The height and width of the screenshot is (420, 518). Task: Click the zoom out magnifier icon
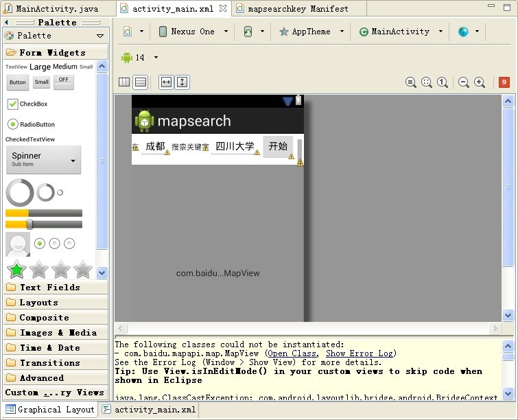[x=464, y=82]
